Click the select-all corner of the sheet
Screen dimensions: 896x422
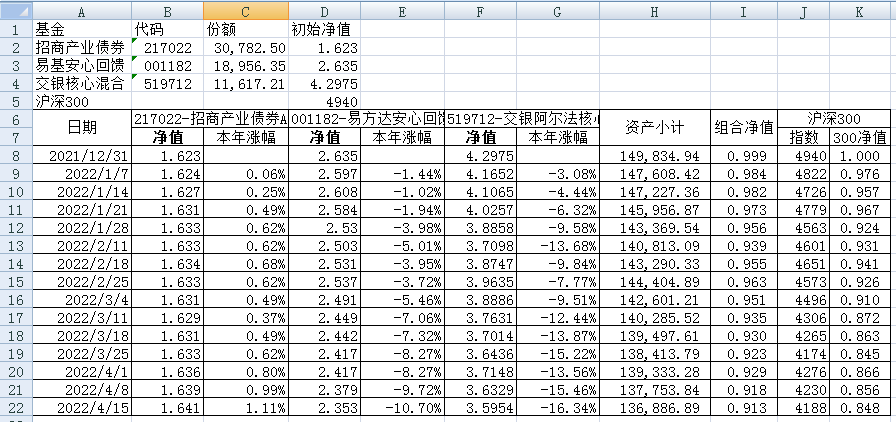pos(16,10)
